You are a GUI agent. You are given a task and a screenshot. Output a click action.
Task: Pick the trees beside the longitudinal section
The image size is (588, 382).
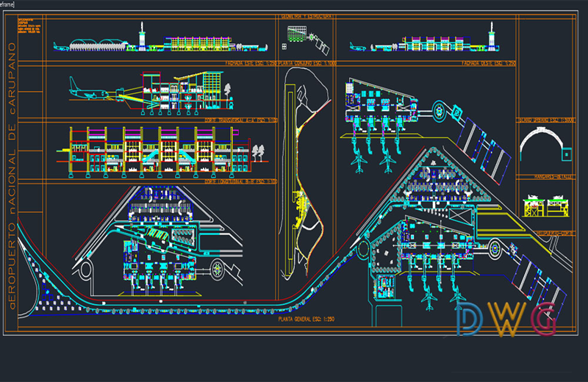click(x=258, y=153)
